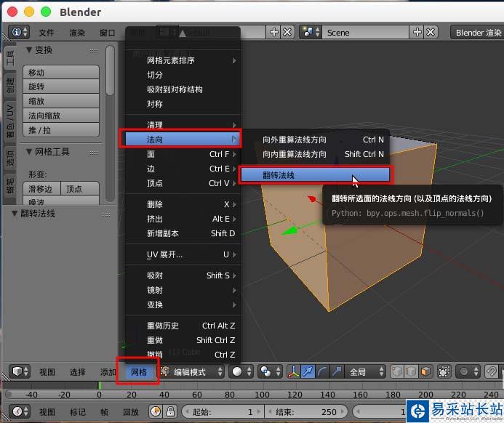Viewport: 504px width, 423px height.
Task: Click the 网格 menu in the header
Action: click(138, 372)
